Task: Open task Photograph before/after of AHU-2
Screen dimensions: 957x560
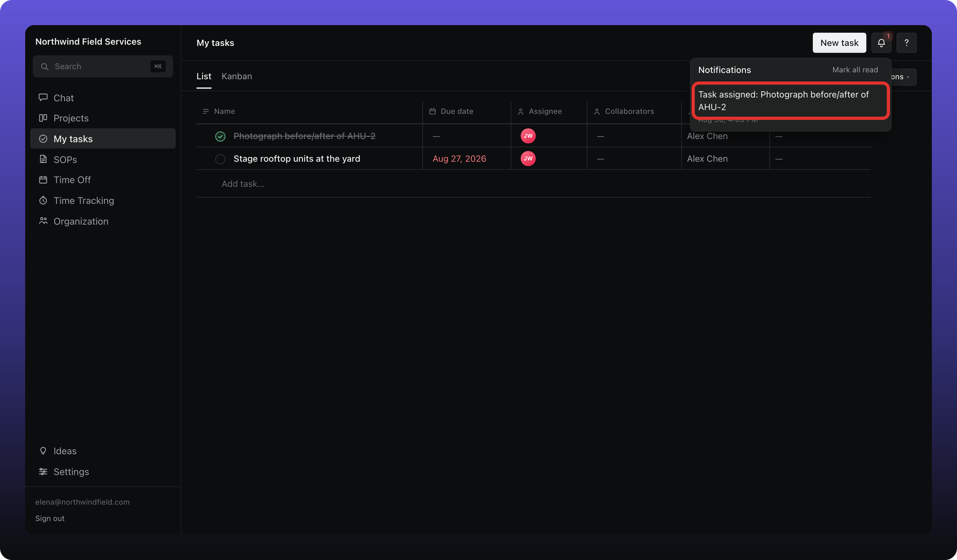Action: point(304,136)
